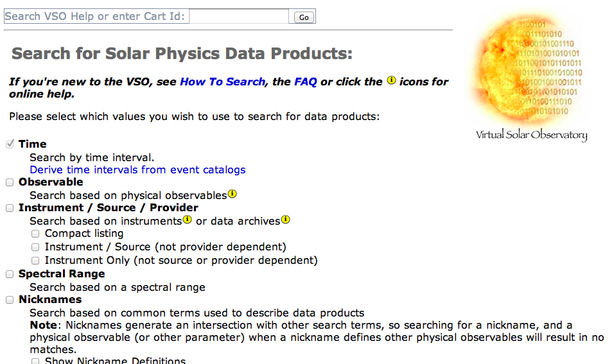
Task: Click the Virtual Solar Observatory sun logo
Action: tap(531, 70)
